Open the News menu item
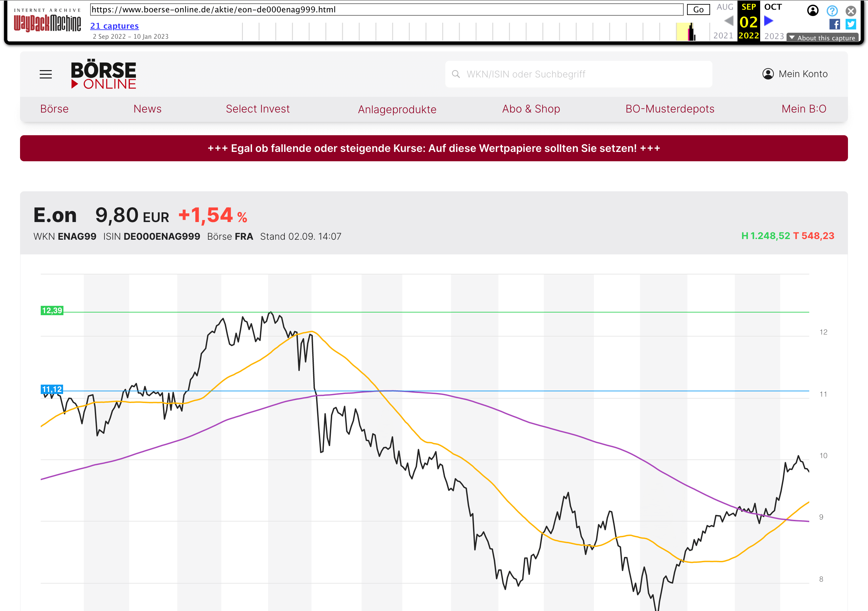Image resolution: width=868 pixels, height=611 pixels. tap(148, 109)
